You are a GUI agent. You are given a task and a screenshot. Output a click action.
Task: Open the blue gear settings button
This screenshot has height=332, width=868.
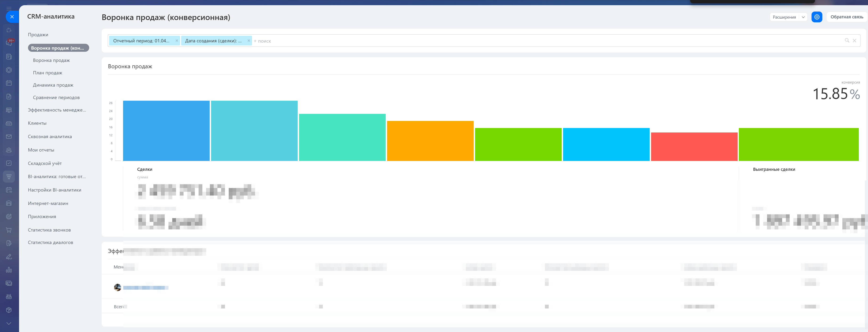[817, 17]
